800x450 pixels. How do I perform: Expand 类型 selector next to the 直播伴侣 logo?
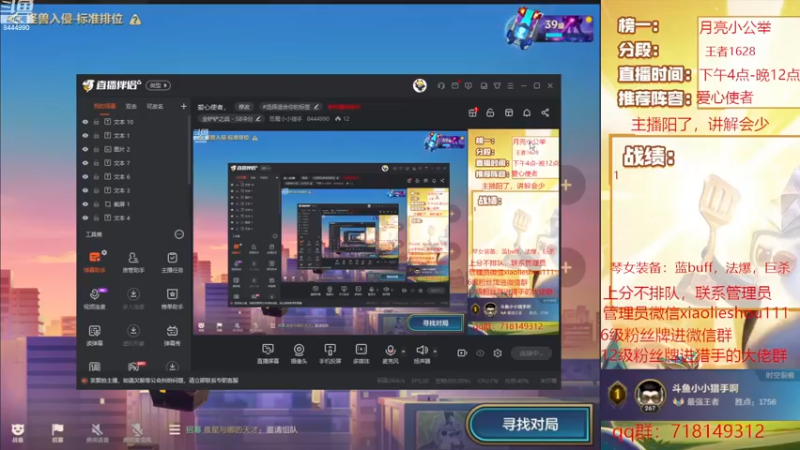coord(159,85)
